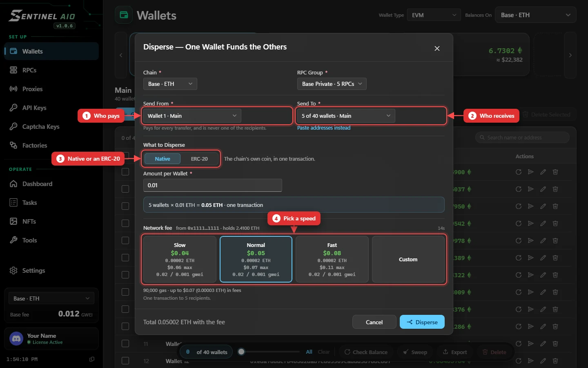The height and width of the screenshot is (368, 588).
Task: Tick the checkbox for wallet row 11
Action: 125,344
